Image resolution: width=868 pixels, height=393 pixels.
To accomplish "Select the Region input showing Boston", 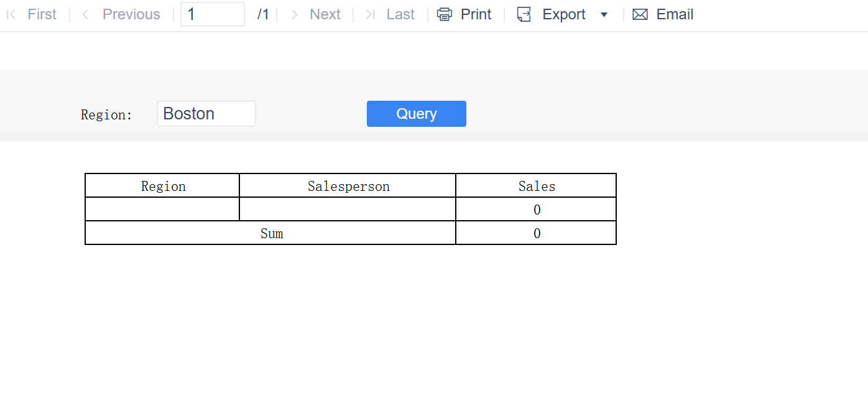I will [x=206, y=113].
